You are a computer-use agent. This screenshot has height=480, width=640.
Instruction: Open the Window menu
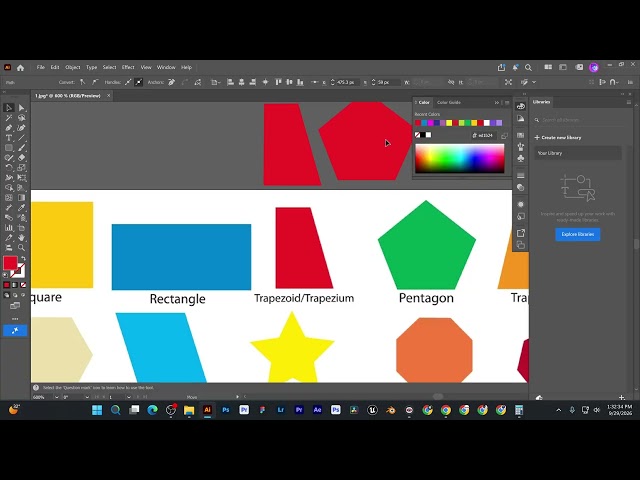click(x=166, y=67)
